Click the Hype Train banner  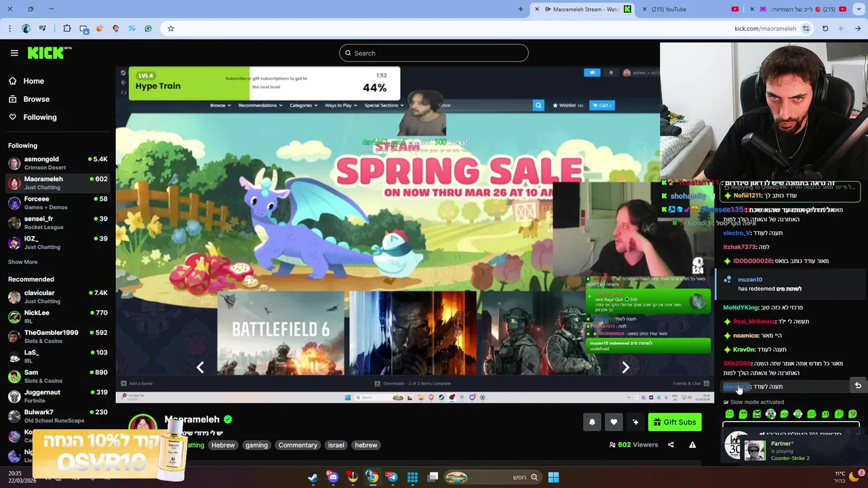[x=264, y=83]
